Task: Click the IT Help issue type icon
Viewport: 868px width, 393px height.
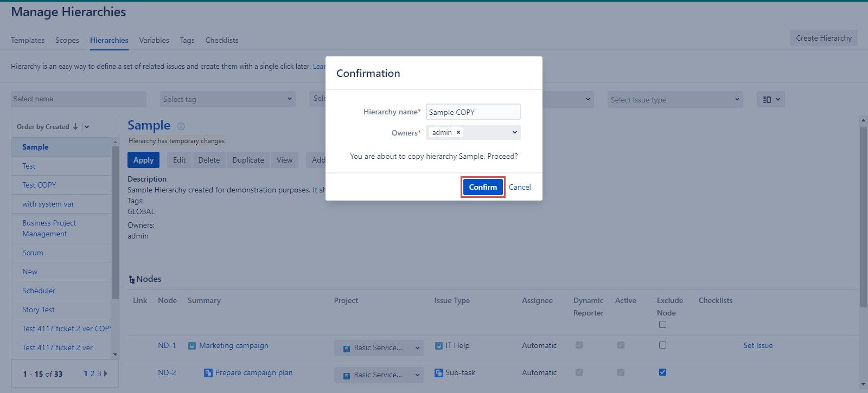Action: [x=438, y=346]
